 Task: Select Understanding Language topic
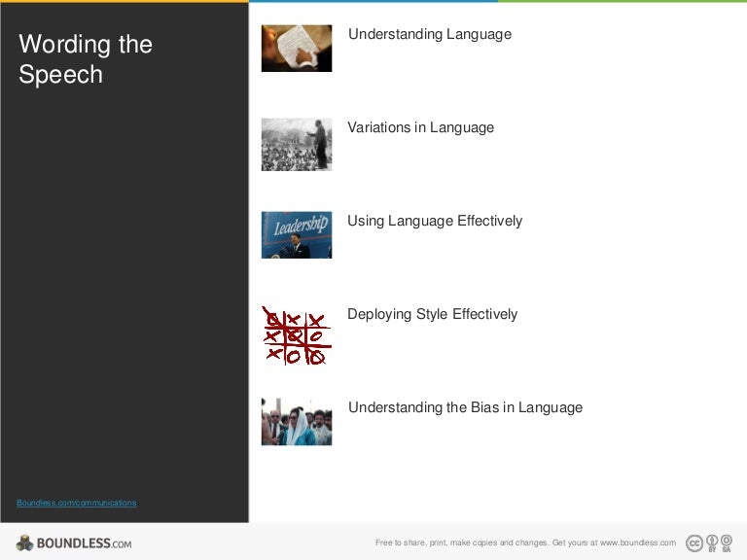click(429, 35)
